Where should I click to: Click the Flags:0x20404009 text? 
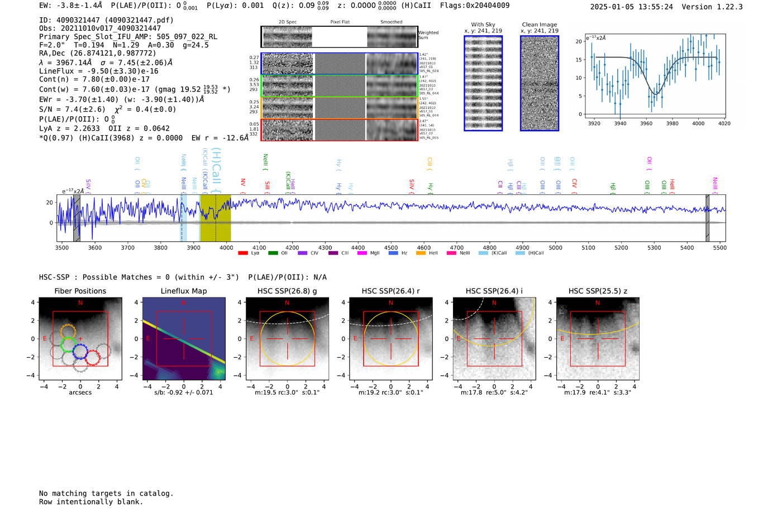tap(475, 6)
